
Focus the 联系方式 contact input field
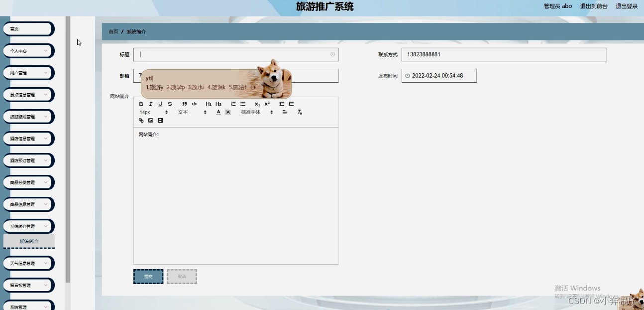tap(504, 54)
